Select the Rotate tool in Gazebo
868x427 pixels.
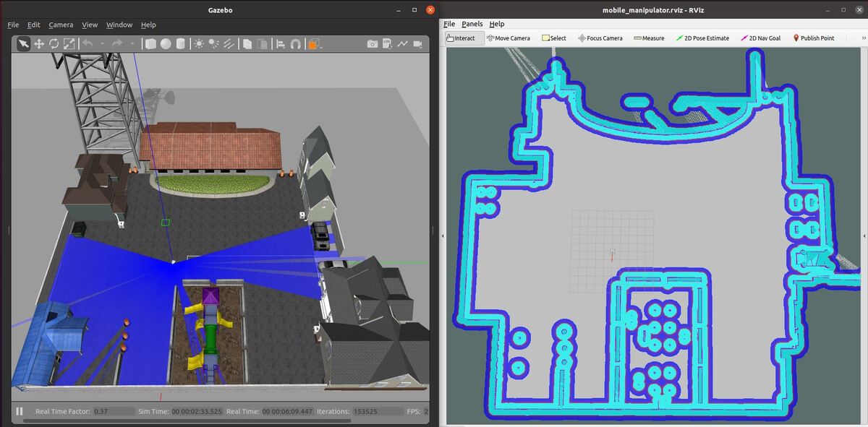pyautogui.click(x=54, y=43)
